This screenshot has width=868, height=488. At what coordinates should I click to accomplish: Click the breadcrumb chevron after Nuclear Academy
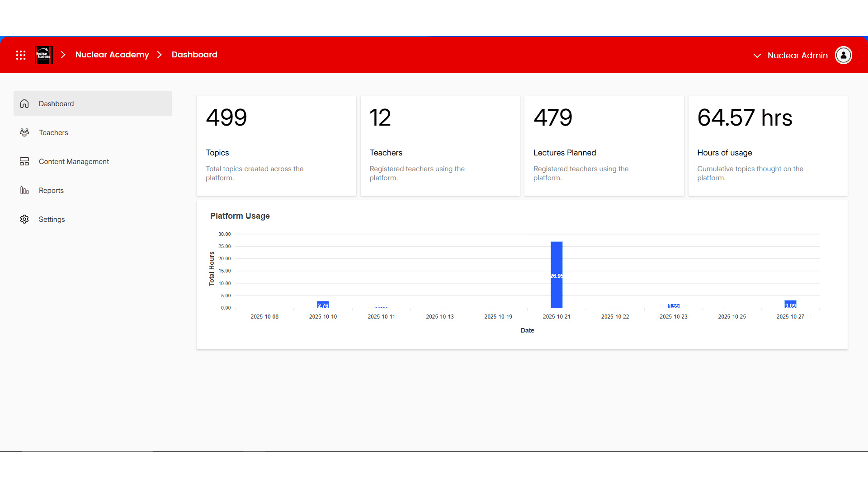[159, 55]
